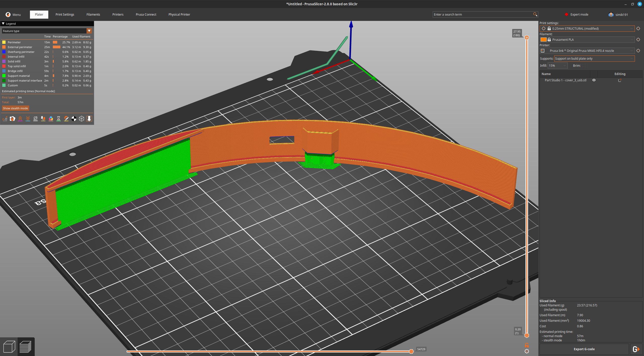Enable the Brim checkbox
This screenshot has height=356, width=644.
(x=584, y=65)
